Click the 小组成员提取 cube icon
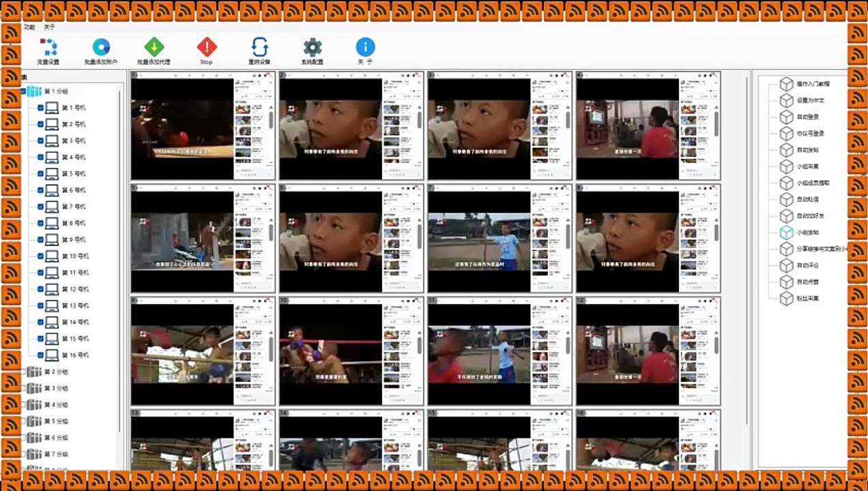The height and width of the screenshot is (491, 868). [787, 183]
